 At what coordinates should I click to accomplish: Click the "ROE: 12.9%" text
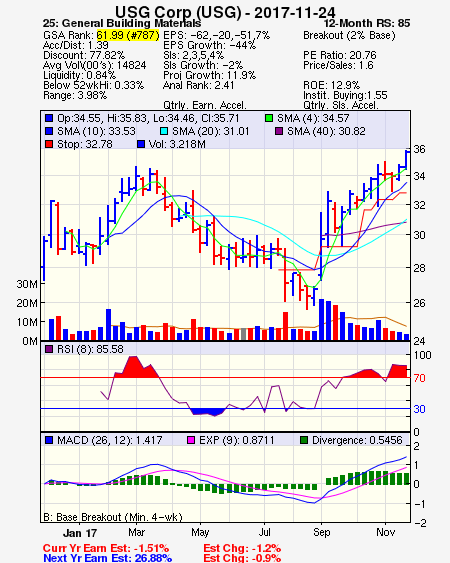[x=331, y=85]
